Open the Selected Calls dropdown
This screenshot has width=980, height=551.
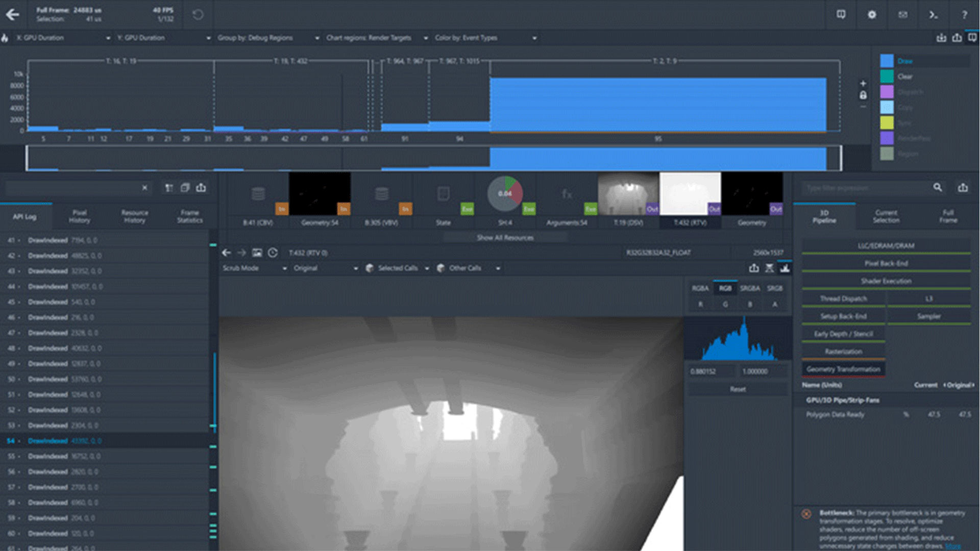(x=398, y=268)
